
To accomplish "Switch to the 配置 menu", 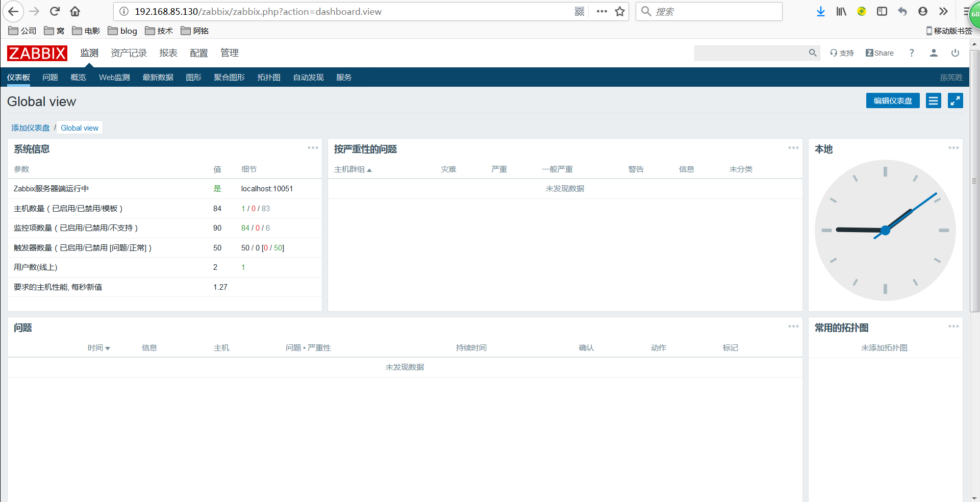I will pos(198,53).
